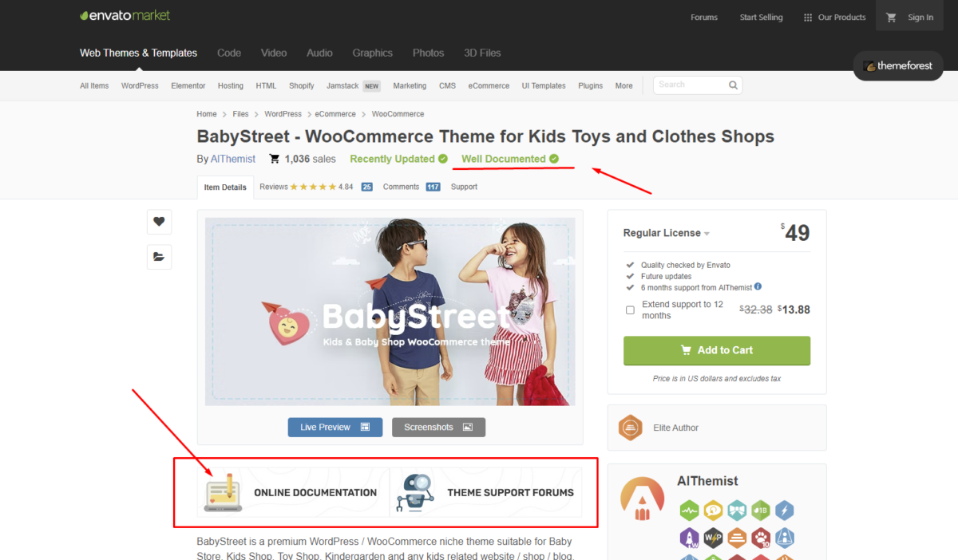
Task: Open the More category menu
Action: click(x=623, y=86)
